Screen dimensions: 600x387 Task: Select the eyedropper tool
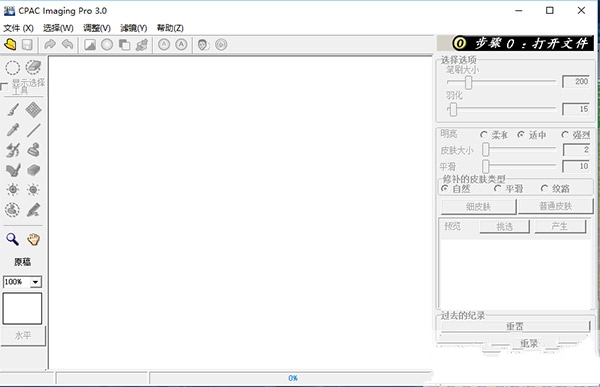tap(13, 130)
